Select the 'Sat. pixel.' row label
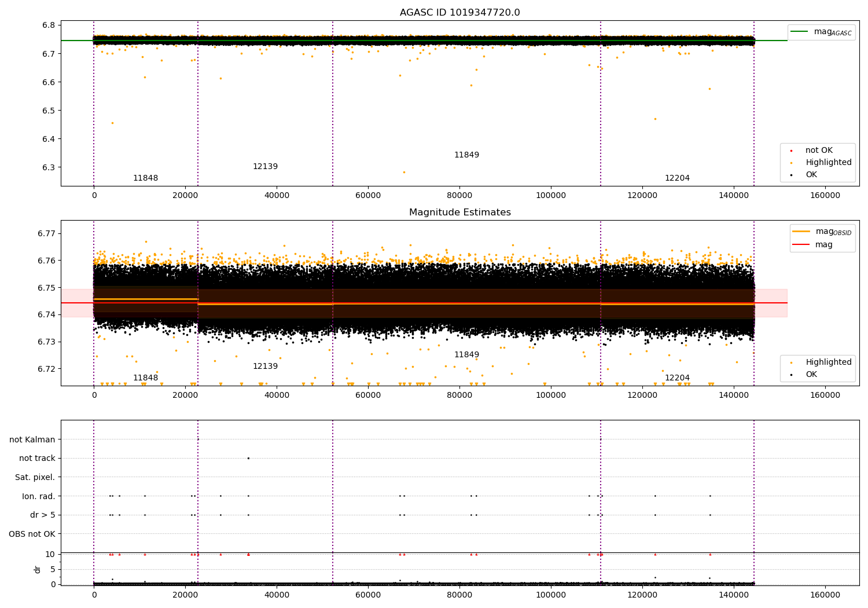 [x=35, y=477]
